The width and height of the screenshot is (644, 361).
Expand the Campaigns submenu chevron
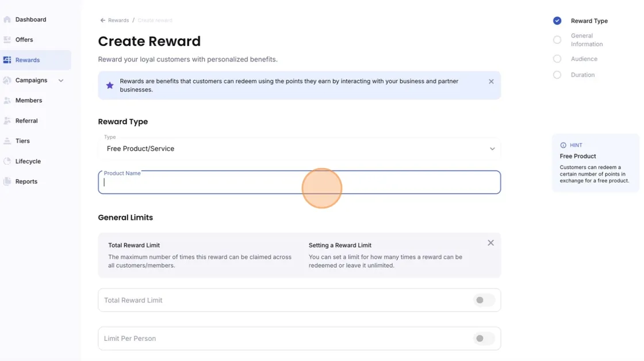[61, 81]
